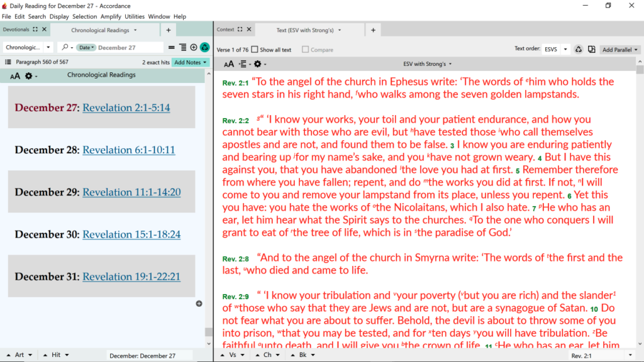Screen dimensions: 644x362
Task: Open the Utilities menu
Action: click(x=135, y=16)
